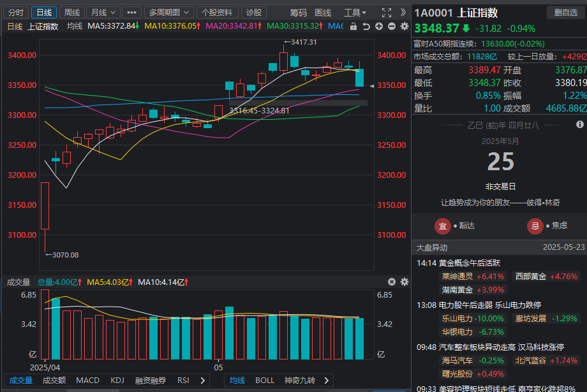Open the 月线 period dropdown
587x392 pixels.
103,12
